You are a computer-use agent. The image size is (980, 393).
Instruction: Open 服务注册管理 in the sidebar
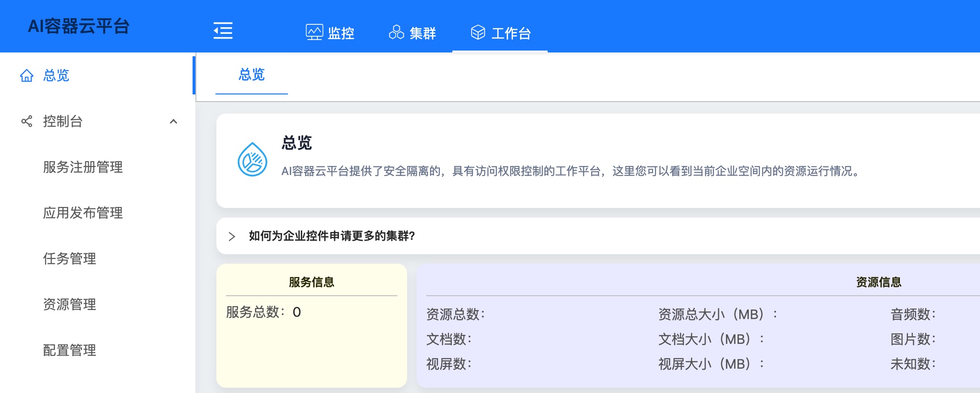point(83,167)
